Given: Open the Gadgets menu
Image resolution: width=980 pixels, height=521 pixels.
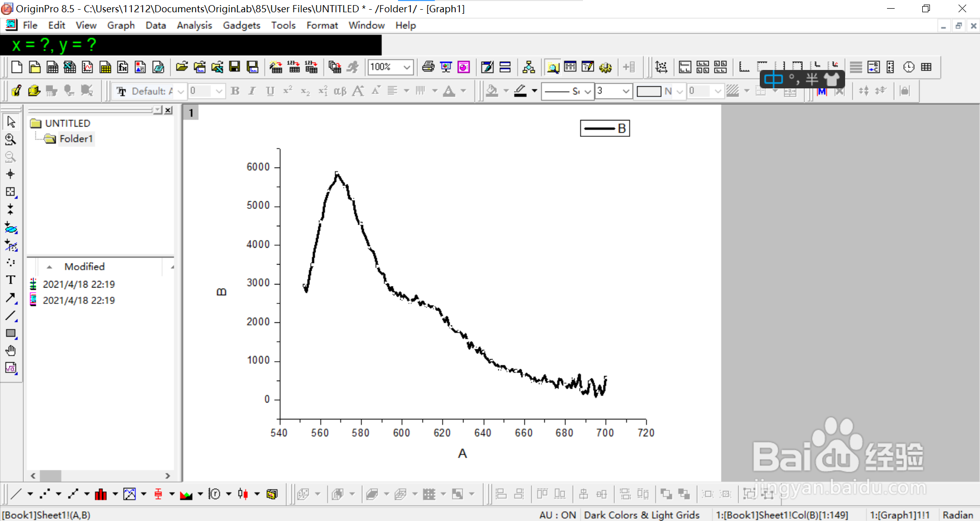Looking at the screenshot, I should (x=242, y=26).
